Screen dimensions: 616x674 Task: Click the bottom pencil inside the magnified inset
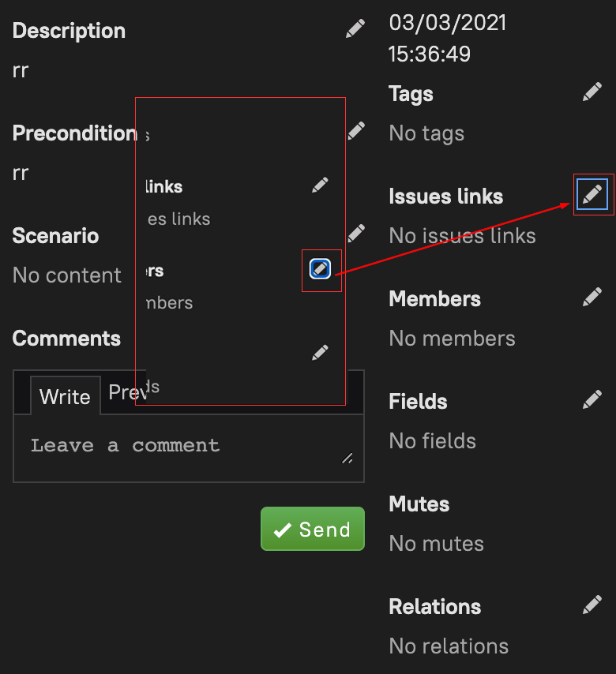pos(320,352)
